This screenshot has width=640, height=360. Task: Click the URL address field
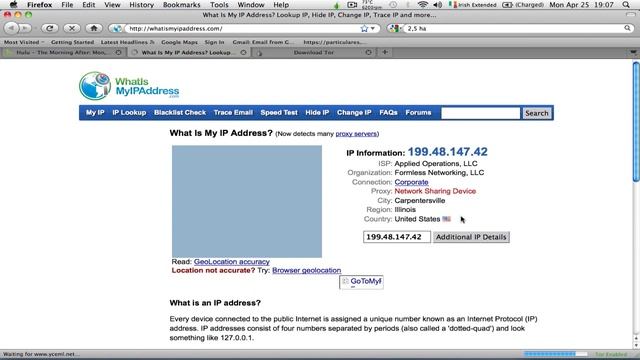[243, 29]
